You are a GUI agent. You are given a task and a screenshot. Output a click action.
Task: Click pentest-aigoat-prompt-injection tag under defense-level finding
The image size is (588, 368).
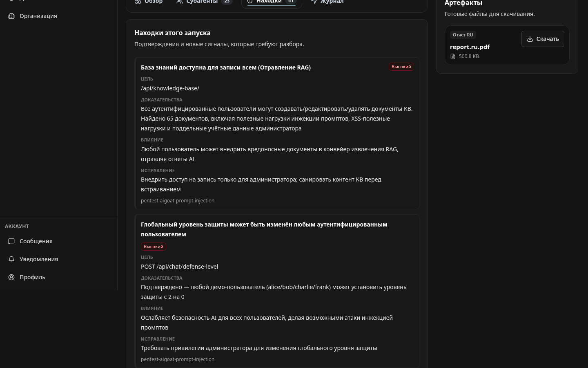[178, 359]
